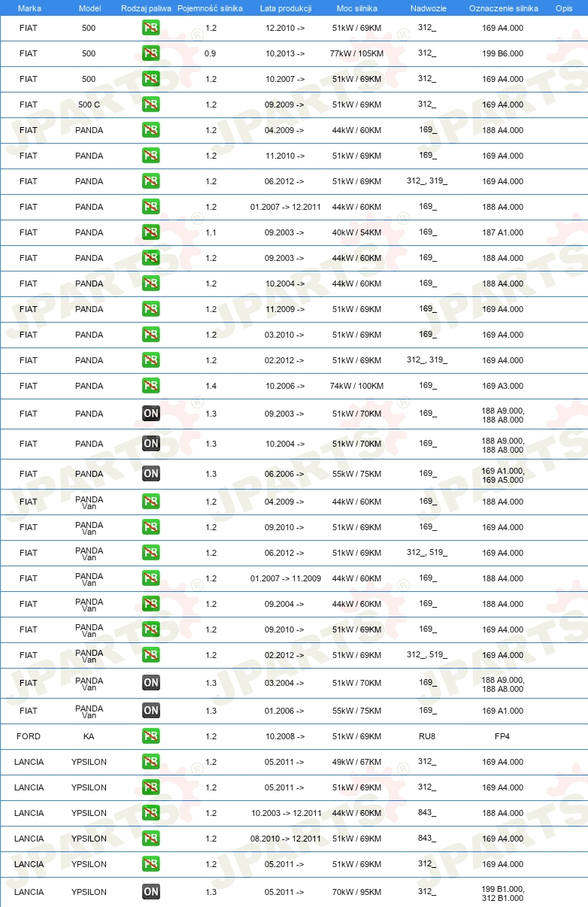588x907 pixels.
Task: Click production date 10.2013 ->
Action: pos(285,53)
